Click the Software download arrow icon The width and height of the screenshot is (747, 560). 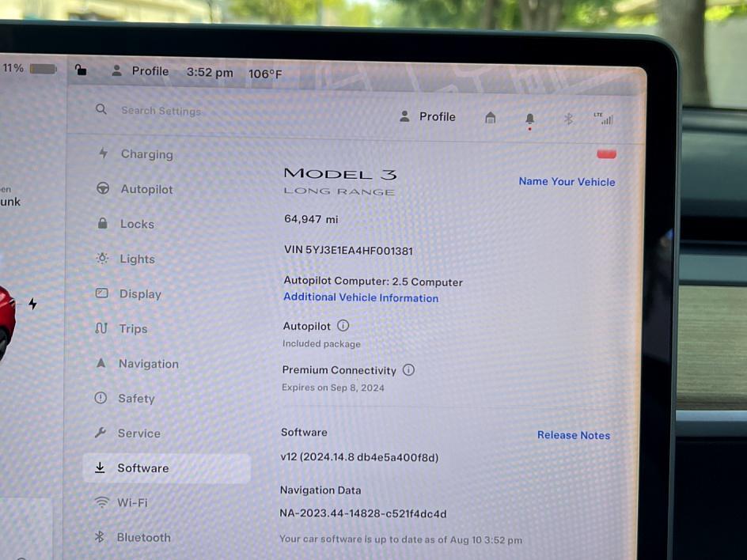coord(100,467)
